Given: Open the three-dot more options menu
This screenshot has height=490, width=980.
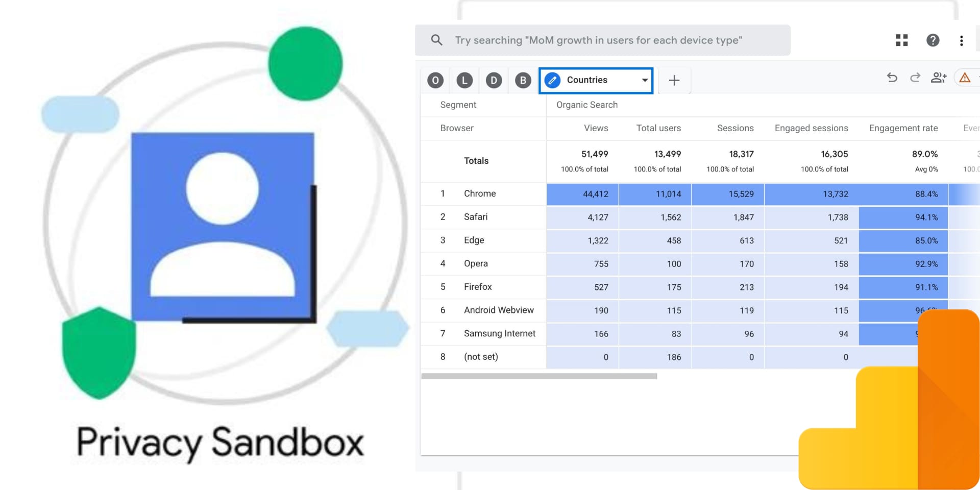Looking at the screenshot, I should pyautogui.click(x=961, y=41).
